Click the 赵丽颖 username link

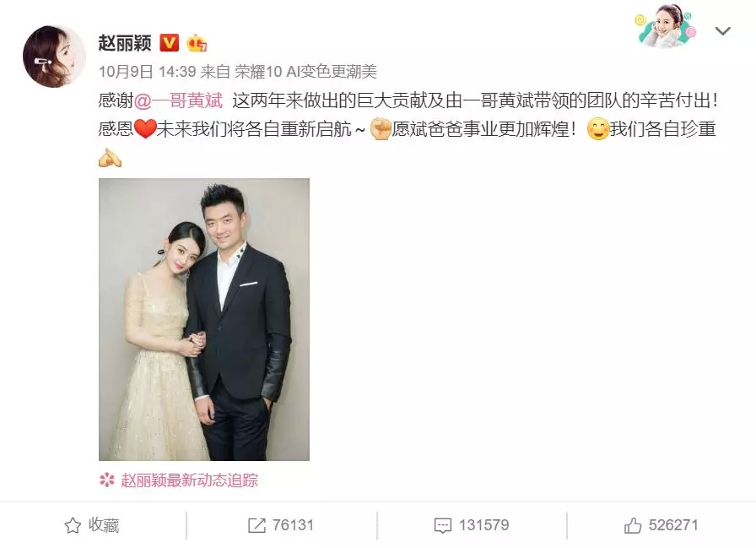[x=125, y=43]
